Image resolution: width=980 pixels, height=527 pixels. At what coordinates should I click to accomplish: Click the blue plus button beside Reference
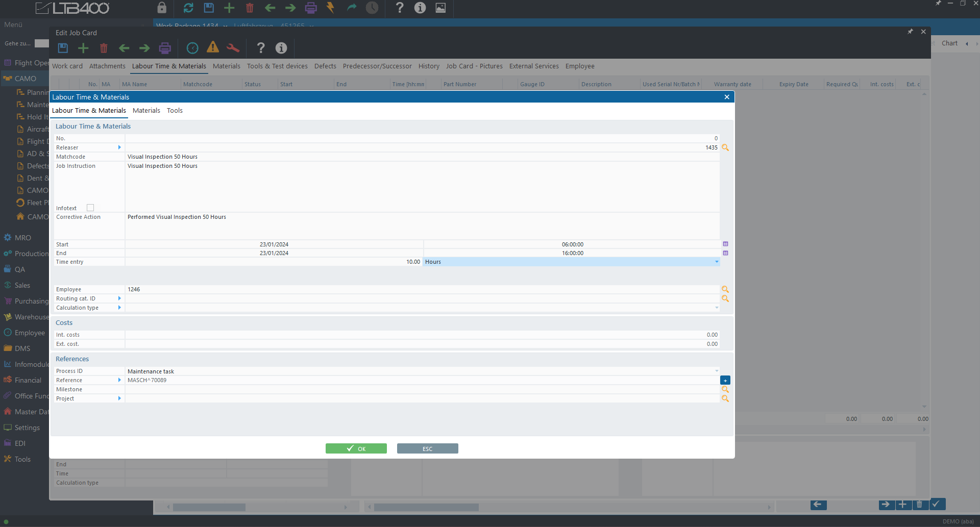pyautogui.click(x=725, y=380)
